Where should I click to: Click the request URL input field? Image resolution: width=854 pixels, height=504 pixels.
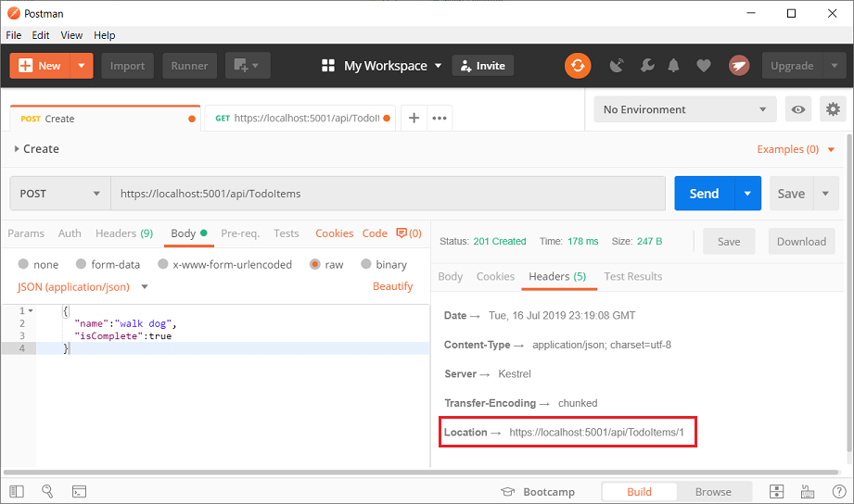pyautogui.click(x=388, y=194)
